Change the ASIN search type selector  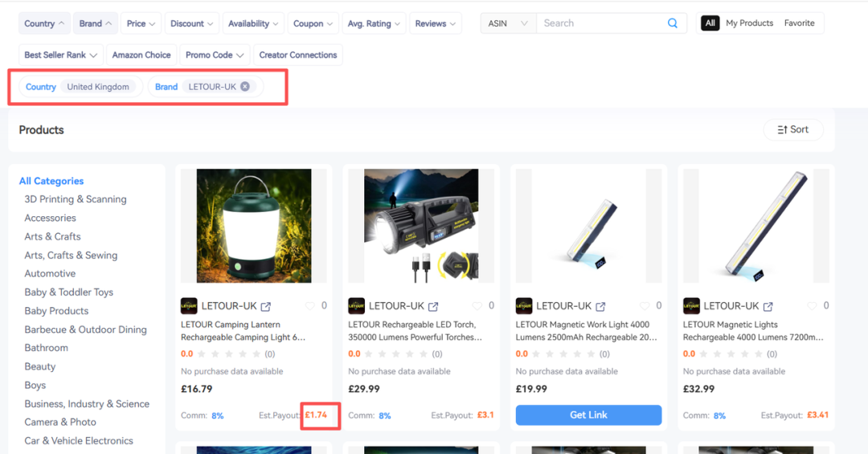508,23
